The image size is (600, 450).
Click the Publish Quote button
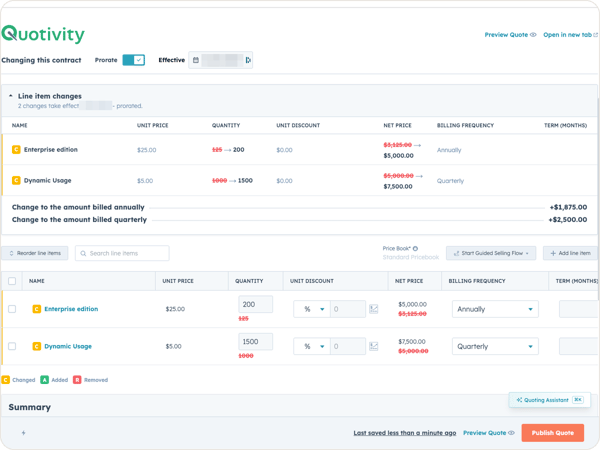553,433
